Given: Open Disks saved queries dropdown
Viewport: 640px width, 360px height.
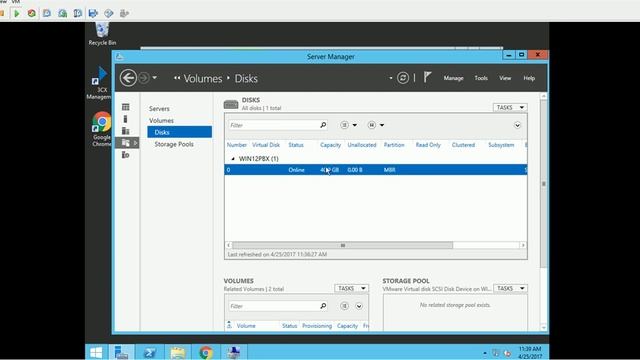Looking at the screenshot, I should click(x=376, y=125).
